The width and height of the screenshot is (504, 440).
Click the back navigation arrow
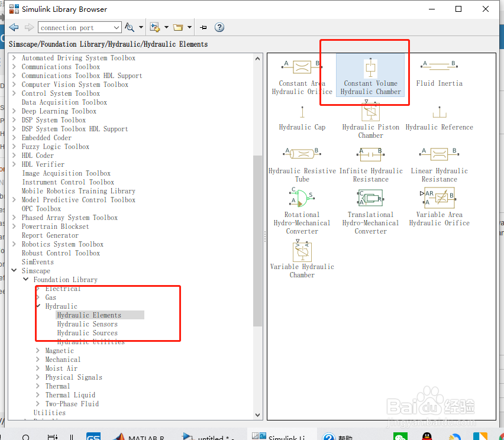pyautogui.click(x=14, y=27)
